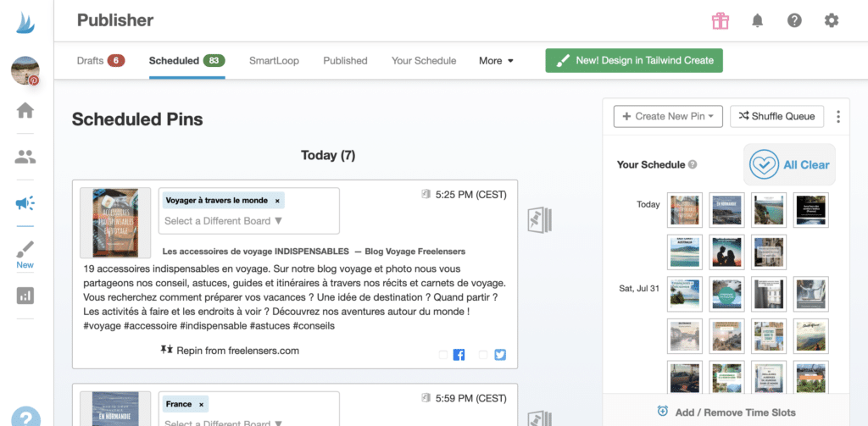
Task: Click the pin board icon beside the France pin
Action: 540,419
